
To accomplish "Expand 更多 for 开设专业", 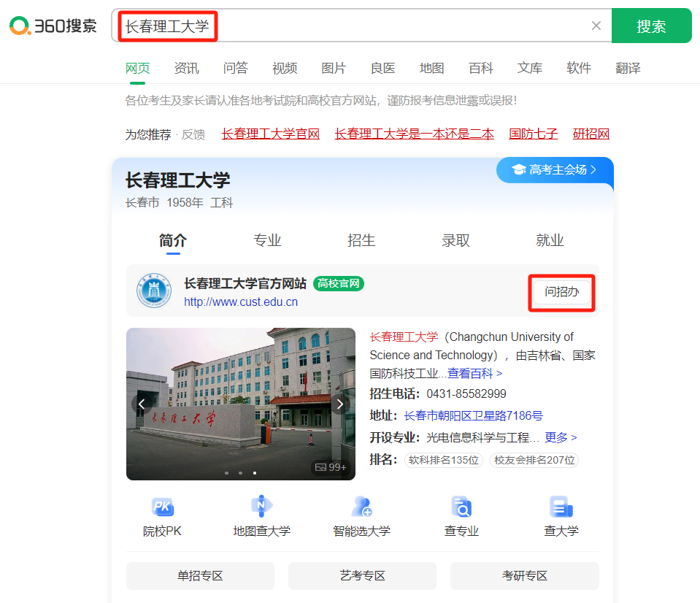I will [x=561, y=437].
